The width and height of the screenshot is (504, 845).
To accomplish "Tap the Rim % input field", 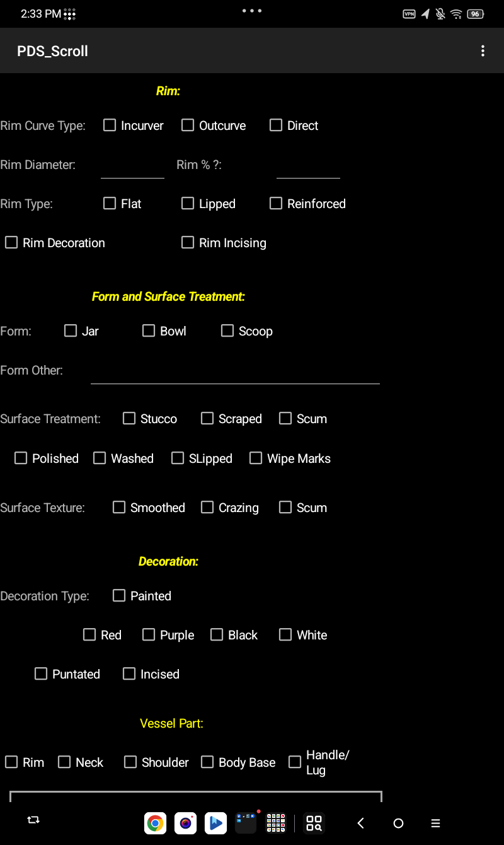I will point(308,166).
